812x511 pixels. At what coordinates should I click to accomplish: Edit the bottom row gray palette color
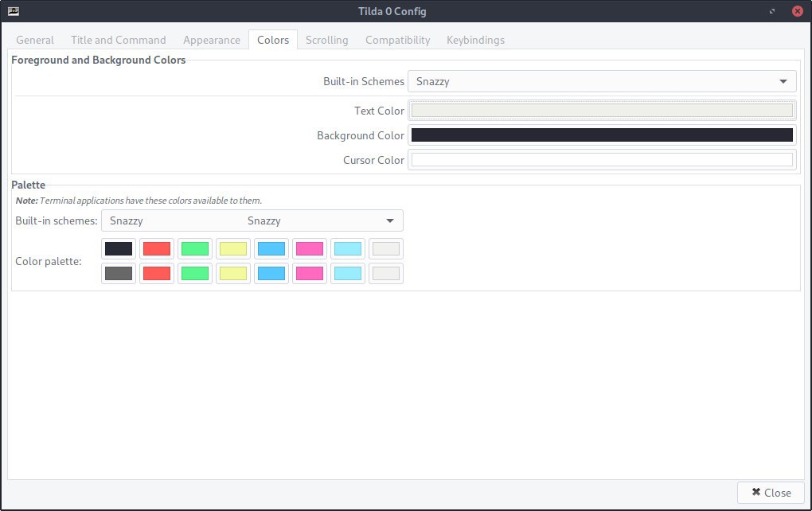point(119,273)
